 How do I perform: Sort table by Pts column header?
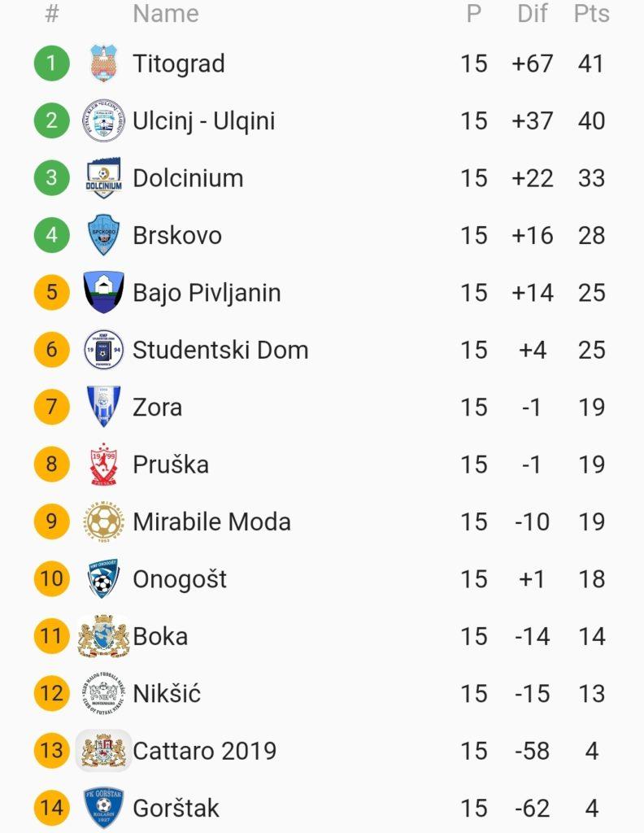pyautogui.click(x=591, y=14)
